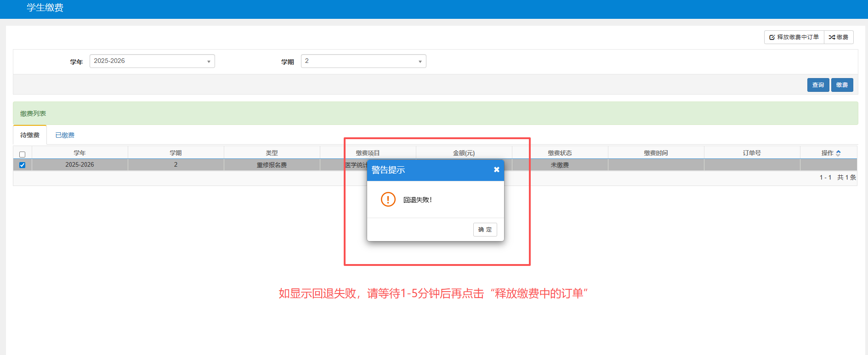Switch to the 已缴费 tab

tap(65, 135)
